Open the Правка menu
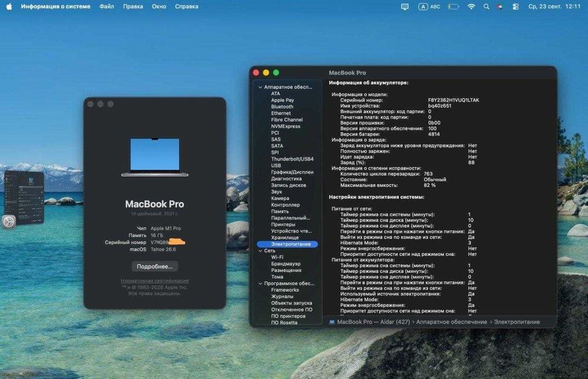 (x=133, y=6)
